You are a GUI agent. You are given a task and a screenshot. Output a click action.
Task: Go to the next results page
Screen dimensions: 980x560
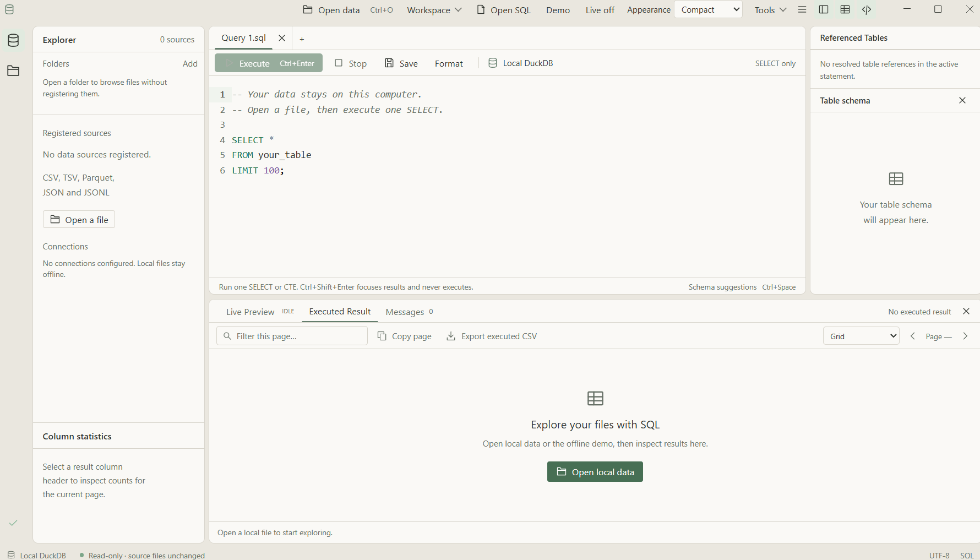pyautogui.click(x=965, y=336)
